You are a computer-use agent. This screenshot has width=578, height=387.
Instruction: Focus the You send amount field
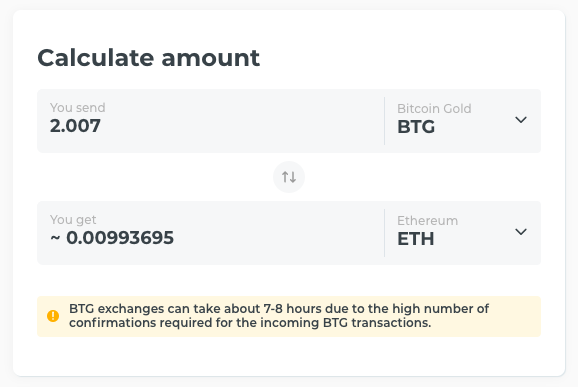pyautogui.click(x=210, y=121)
